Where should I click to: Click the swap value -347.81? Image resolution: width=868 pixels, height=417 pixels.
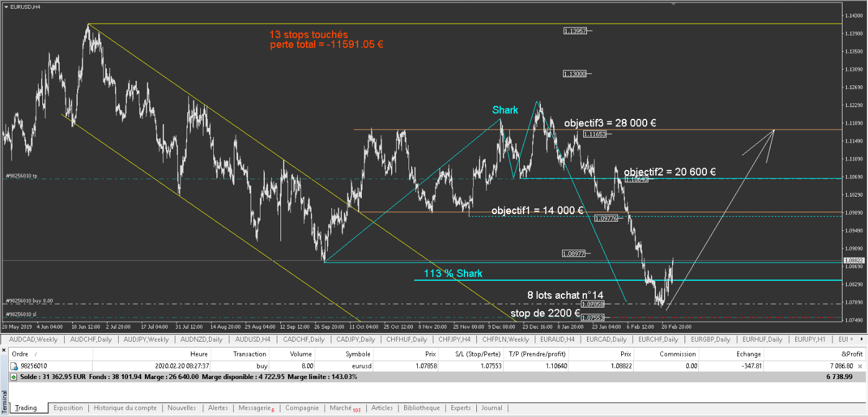tap(750, 367)
